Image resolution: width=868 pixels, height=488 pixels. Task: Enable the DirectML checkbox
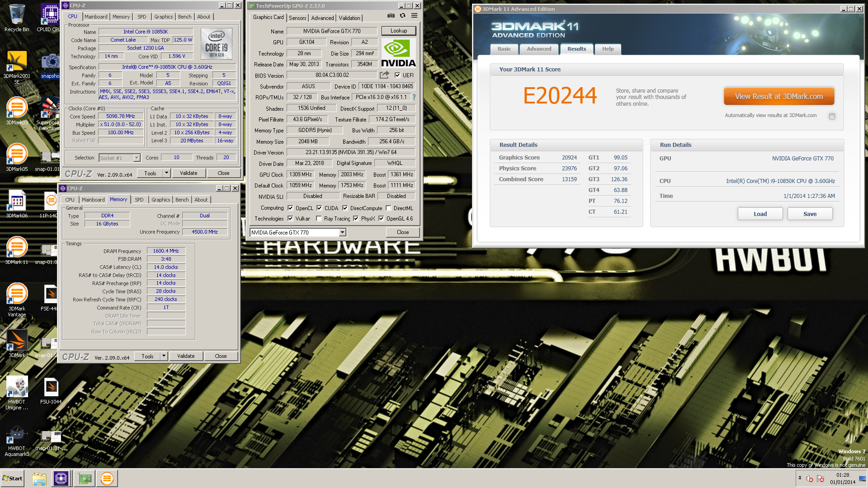[388, 208]
